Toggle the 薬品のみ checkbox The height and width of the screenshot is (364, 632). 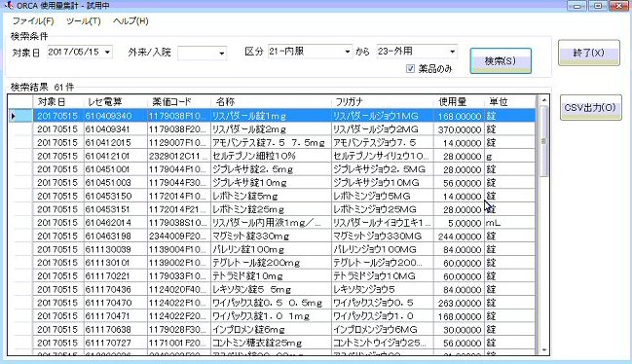click(x=410, y=68)
